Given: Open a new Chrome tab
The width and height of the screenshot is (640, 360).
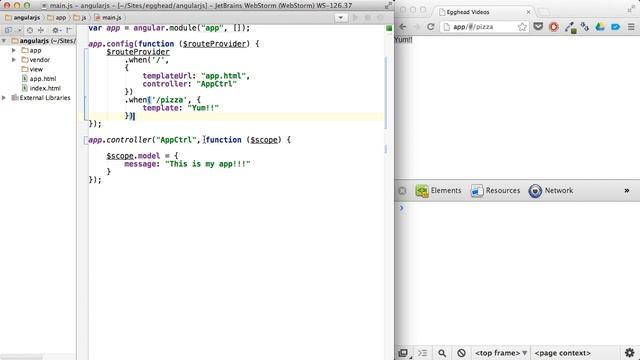Looking at the screenshot, I should tap(543, 12).
